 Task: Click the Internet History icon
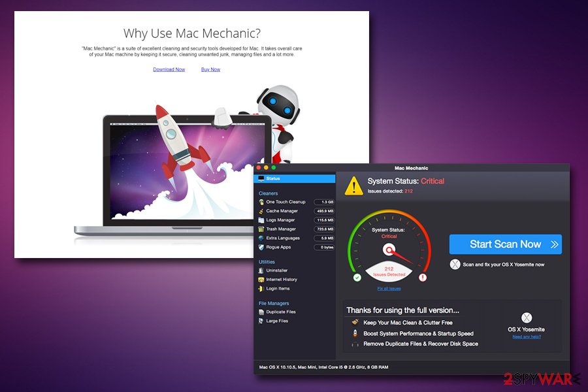point(261,280)
